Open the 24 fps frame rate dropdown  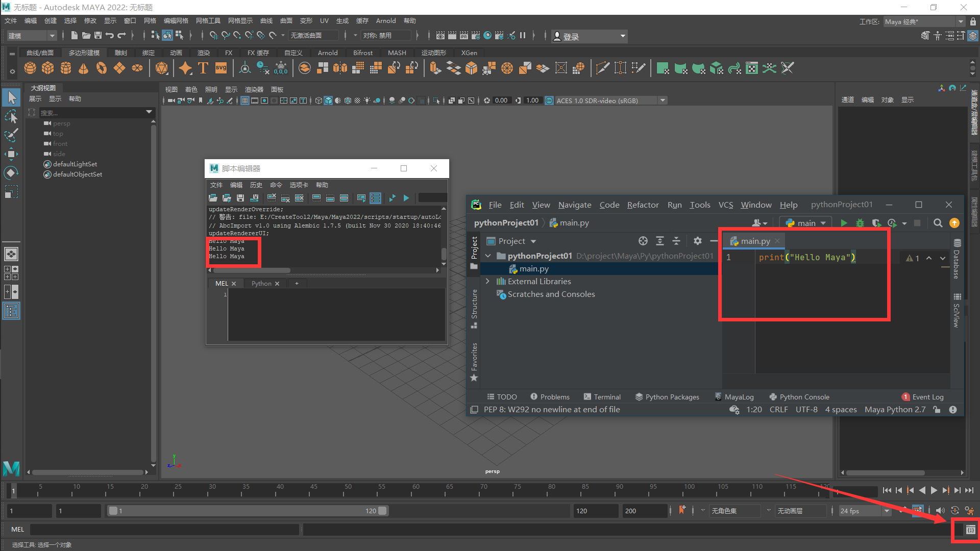pos(887,511)
